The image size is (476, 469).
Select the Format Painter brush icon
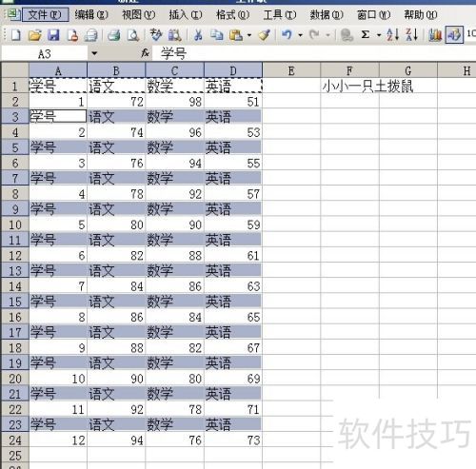point(265,35)
